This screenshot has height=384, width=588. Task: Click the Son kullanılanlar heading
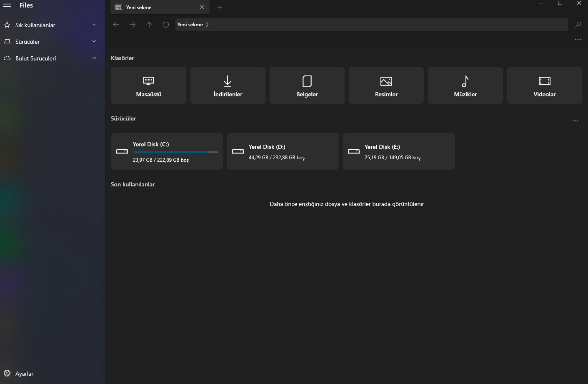pyautogui.click(x=133, y=184)
